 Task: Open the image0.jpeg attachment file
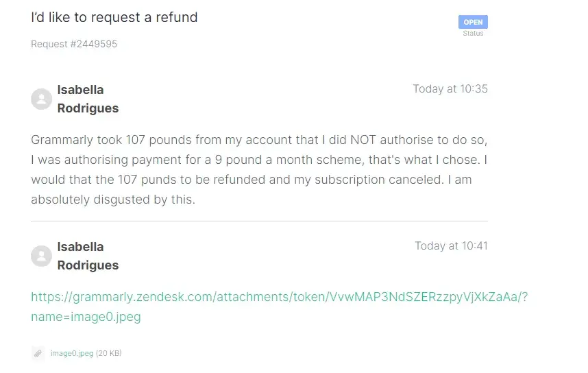click(x=71, y=354)
